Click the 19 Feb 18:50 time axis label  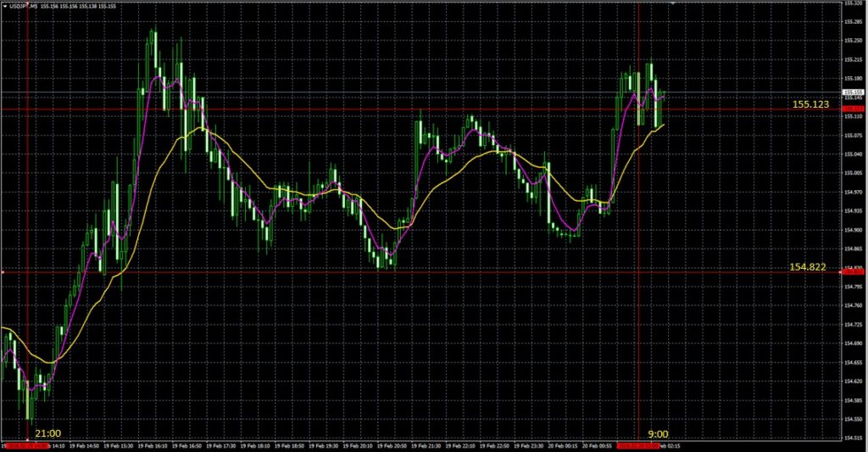pos(290,446)
